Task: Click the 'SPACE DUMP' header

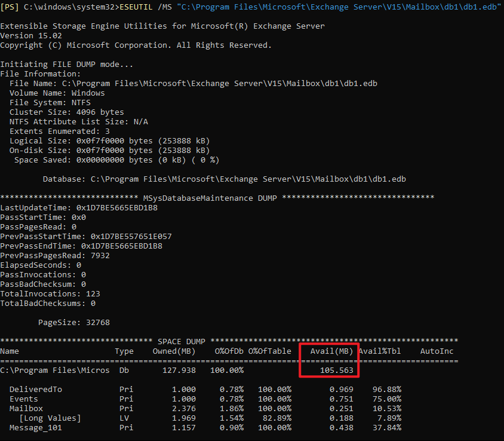Action: tap(182, 342)
